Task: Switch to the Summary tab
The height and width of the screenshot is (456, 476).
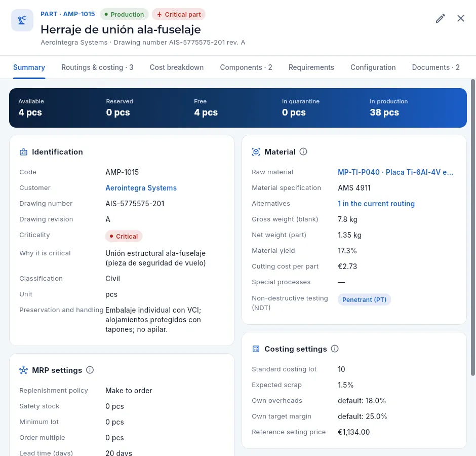Action: point(29,67)
